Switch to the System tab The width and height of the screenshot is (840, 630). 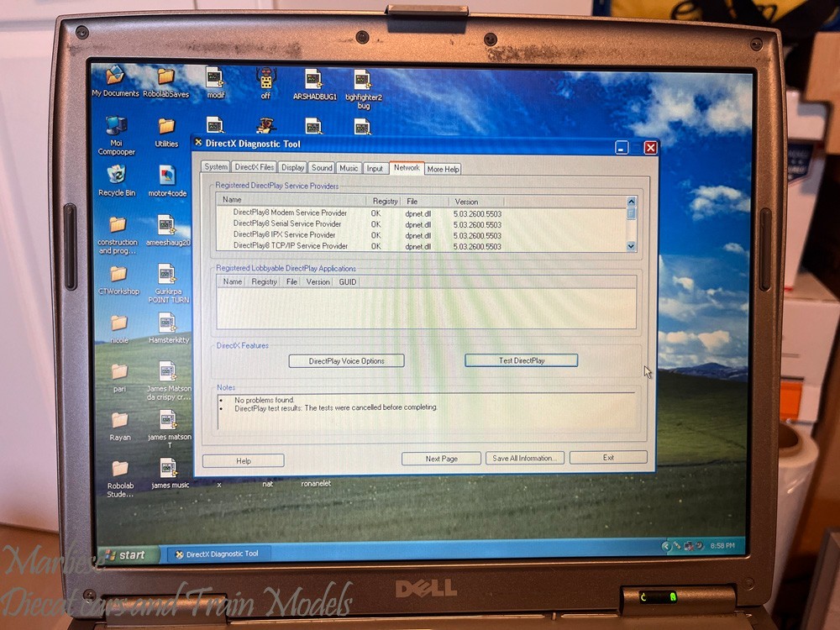click(x=216, y=166)
